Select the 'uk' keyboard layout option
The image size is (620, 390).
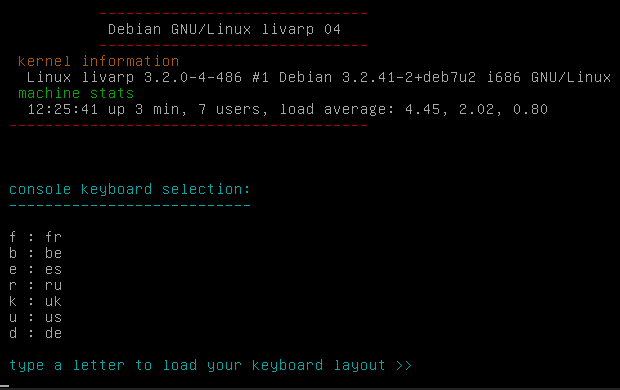tap(35, 301)
